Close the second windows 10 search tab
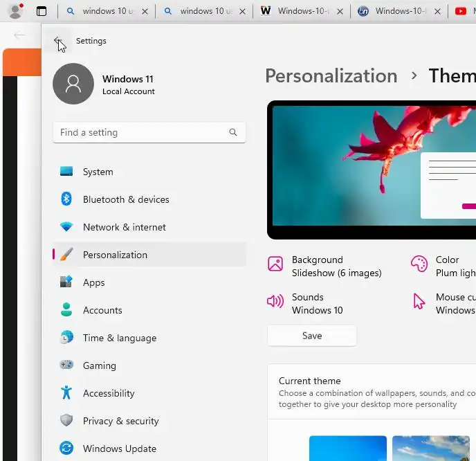The height and width of the screenshot is (461, 476). [x=242, y=12]
